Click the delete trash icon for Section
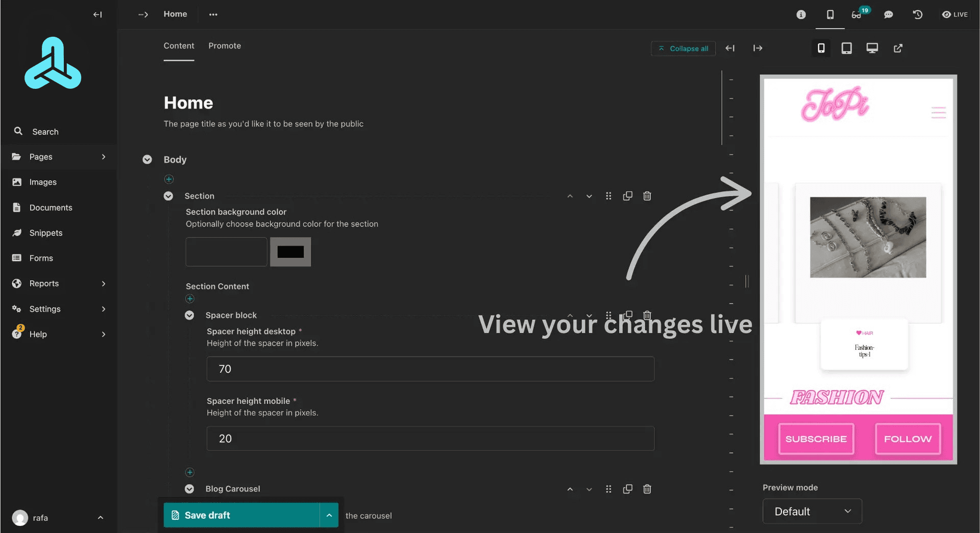 [647, 196]
